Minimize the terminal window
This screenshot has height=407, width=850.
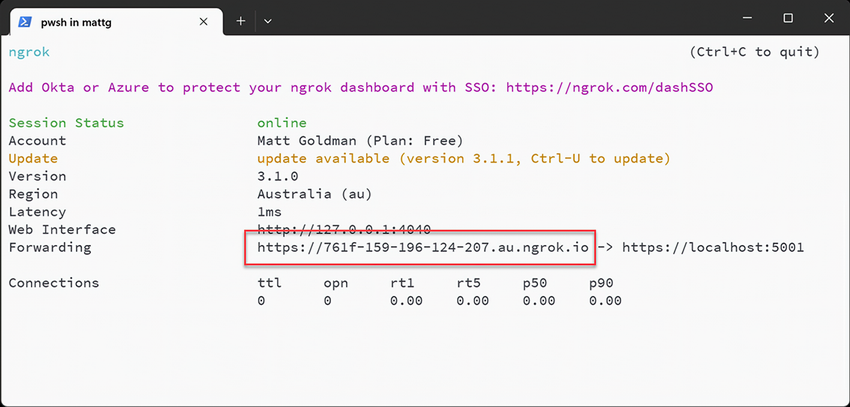click(x=741, y=18)
